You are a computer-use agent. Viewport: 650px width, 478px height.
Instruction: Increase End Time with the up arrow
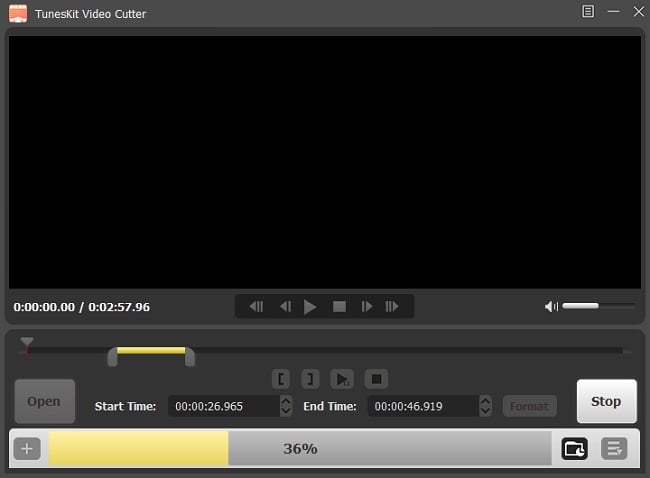pos(485,401)
